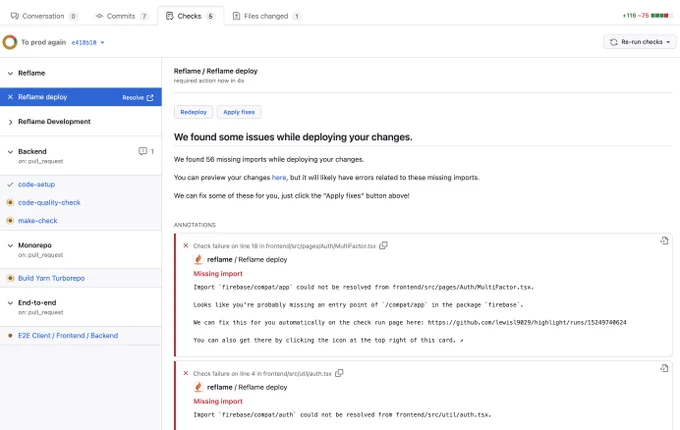The height and width of the screenshot is (430, 680).
Task: Open the Files changed tab
Action: point(267,16)
